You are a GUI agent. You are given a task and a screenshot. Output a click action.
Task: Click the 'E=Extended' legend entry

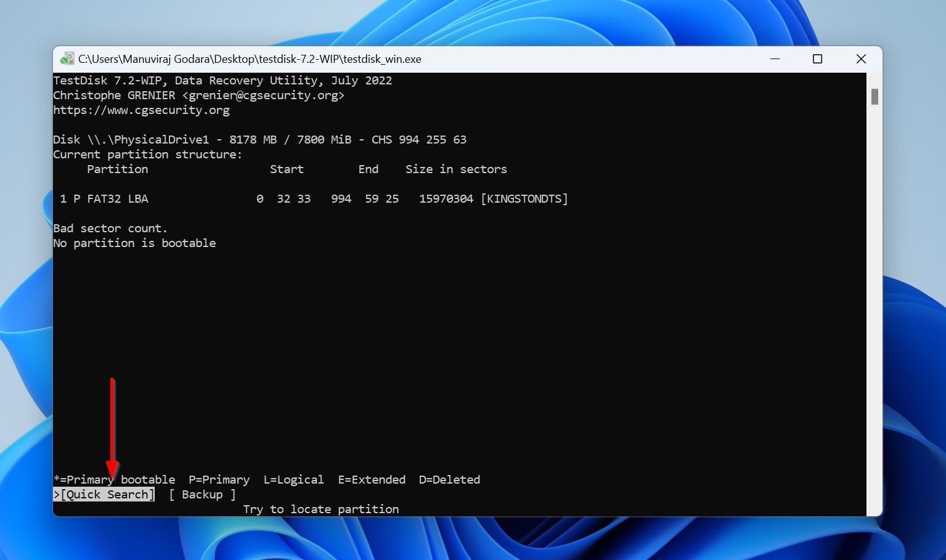pyautogui.click(x=372, y=480)
